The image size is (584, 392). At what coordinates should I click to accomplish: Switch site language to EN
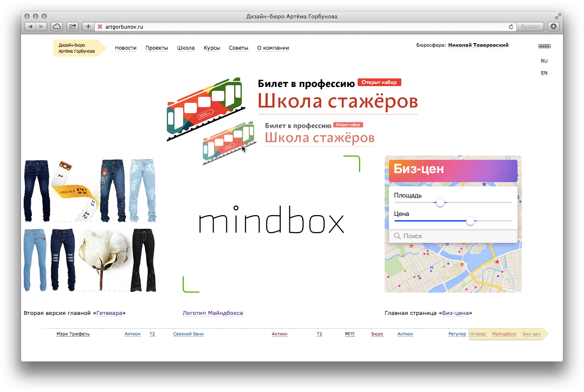[x=544, y=73]
